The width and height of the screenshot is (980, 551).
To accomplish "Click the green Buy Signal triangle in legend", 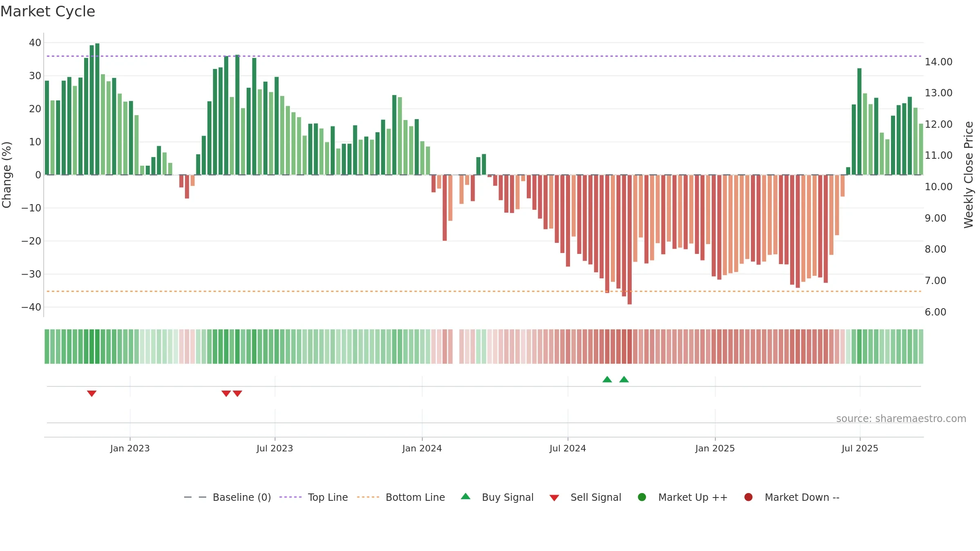I will [x=465, y=496].
